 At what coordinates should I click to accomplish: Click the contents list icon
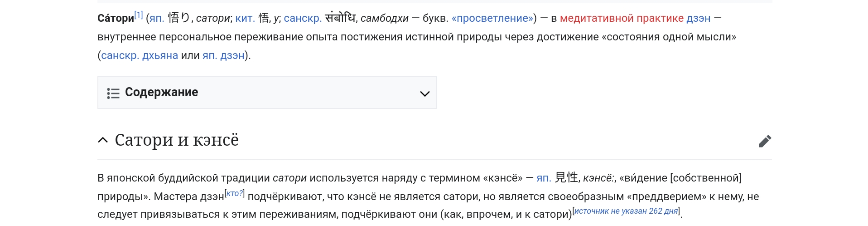[113, 93]
